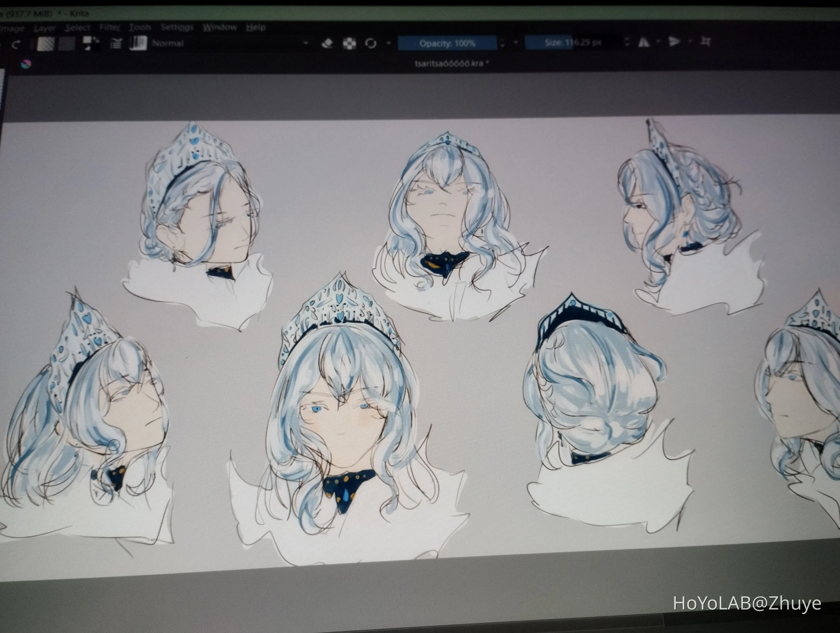Image resolution: width=840 pixels, height=633 pixels.
Task: Open the Settings menu
Action: point(177,27)
